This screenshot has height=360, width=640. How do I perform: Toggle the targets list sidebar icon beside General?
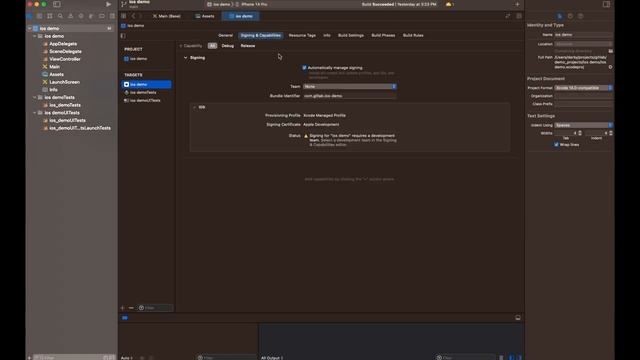[123, 36]
